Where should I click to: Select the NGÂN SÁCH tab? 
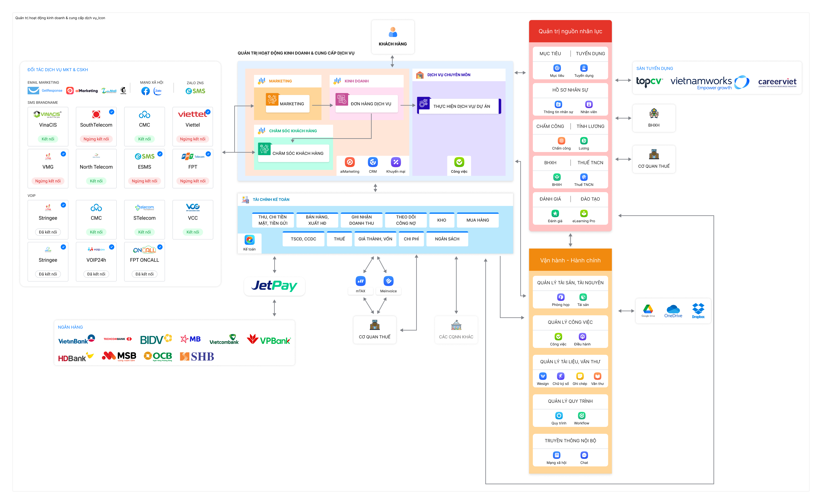point(447,239)
